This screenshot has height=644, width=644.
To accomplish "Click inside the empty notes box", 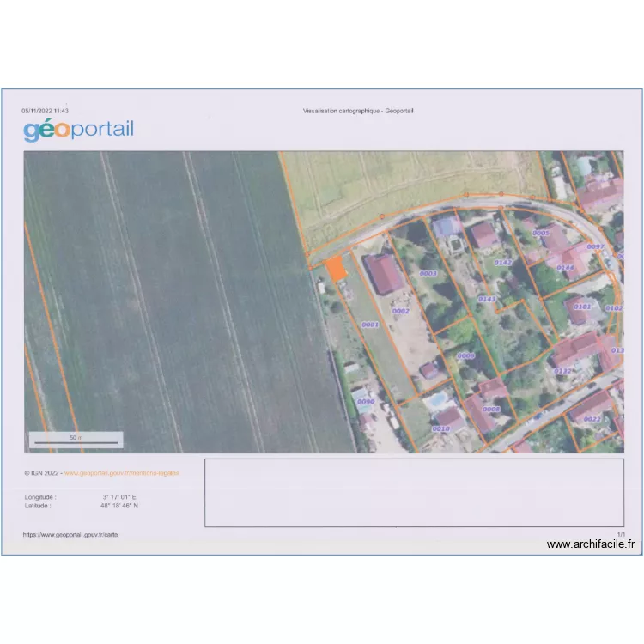I will 414,492.
